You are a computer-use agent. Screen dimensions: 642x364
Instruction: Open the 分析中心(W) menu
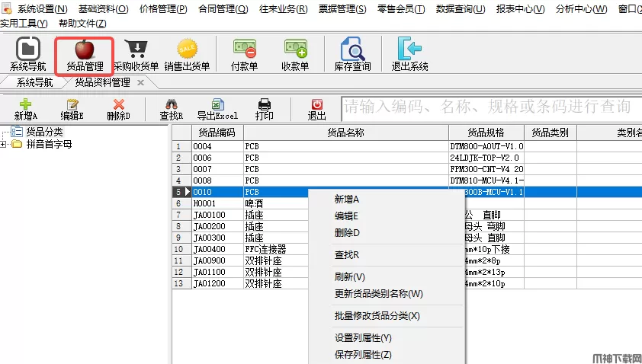pos(582,9)
